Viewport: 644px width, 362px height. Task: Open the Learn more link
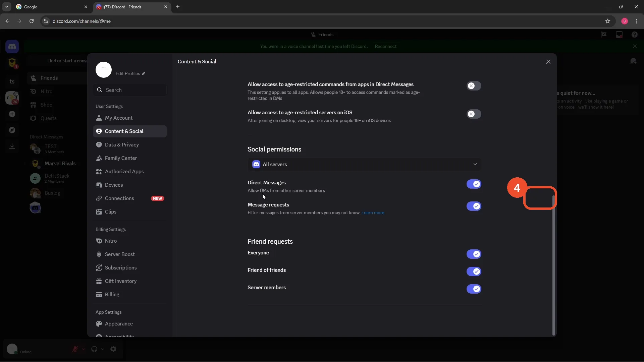pyautogui.click(x=373, y=213)
